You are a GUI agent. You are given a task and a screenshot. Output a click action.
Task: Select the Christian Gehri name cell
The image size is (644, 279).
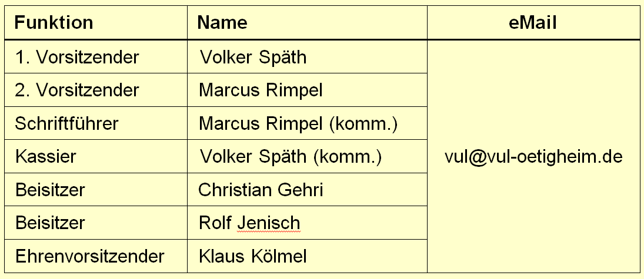tap(261, 190)
